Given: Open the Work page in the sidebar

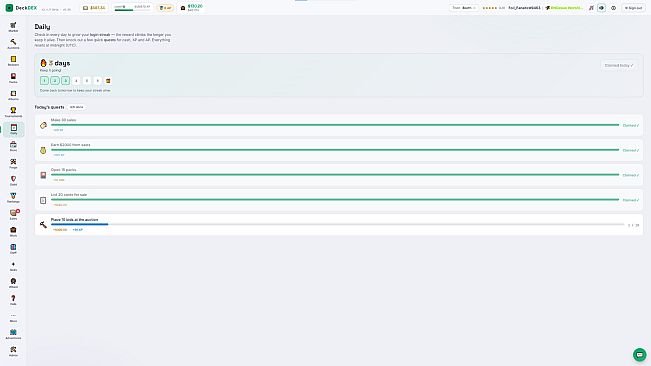Looking at the screenshot, I should click(x=13, y=232).
